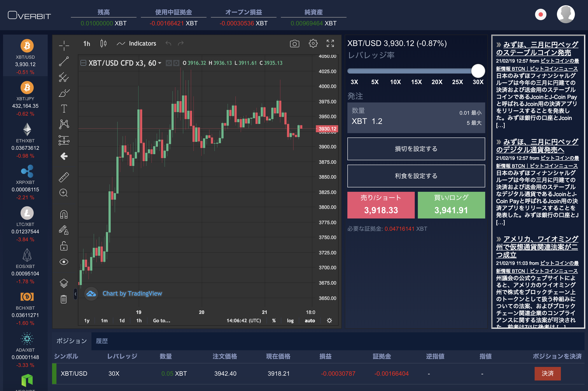The height and width of the screenshot is (391, 588).
Task: Open the 1h interval dropdown
Action: (x=86, y=44)
